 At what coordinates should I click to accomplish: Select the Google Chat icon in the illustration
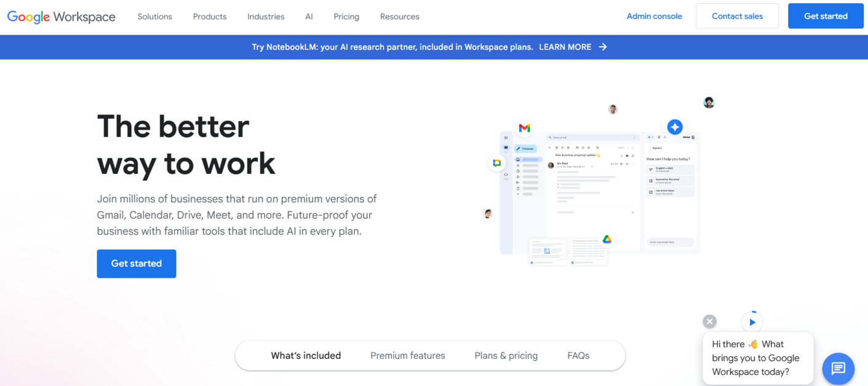pos(496,162)
